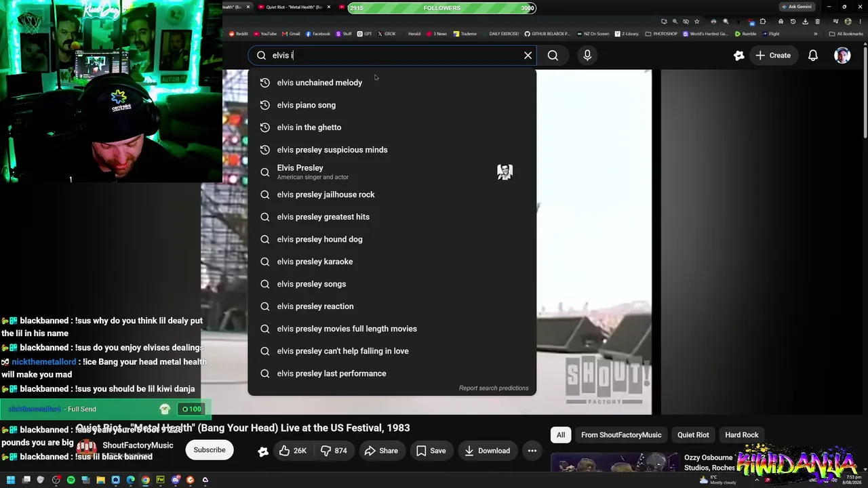Click the sparkle icon beside Create
Viewport: 868px width, 488px height.
(738, 56)
